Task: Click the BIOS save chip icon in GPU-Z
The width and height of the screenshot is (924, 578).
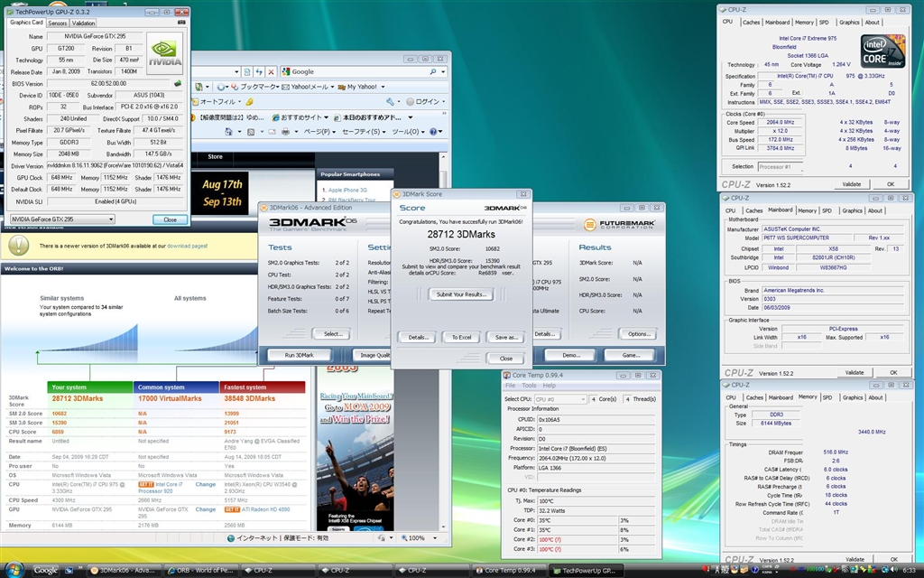Action: point(178,83)
